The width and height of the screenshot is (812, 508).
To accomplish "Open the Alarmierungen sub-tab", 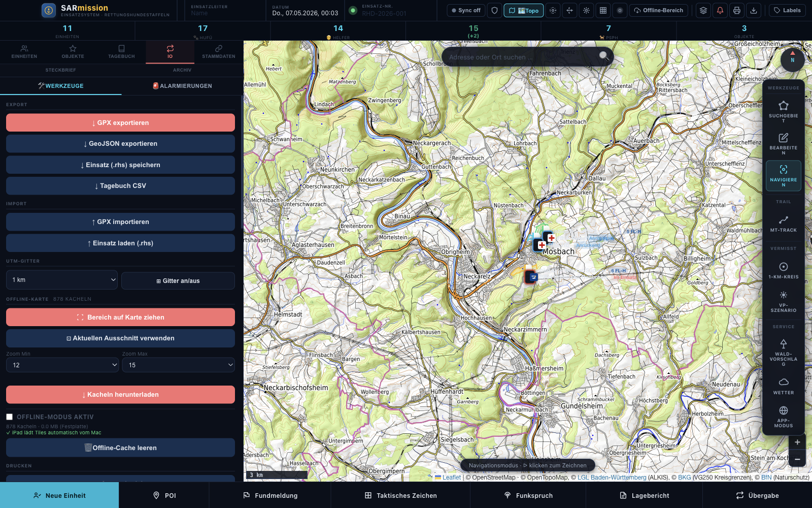I will pos(182,86).
